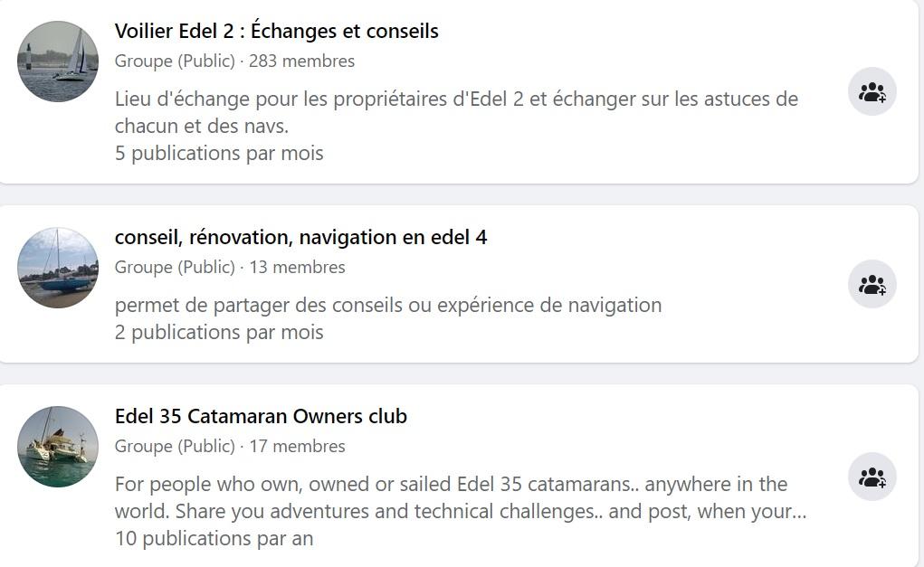The width and height of the screenshot is (924, 567).
Task: Click '10 publications par an' text
Action: coord(214,538)
